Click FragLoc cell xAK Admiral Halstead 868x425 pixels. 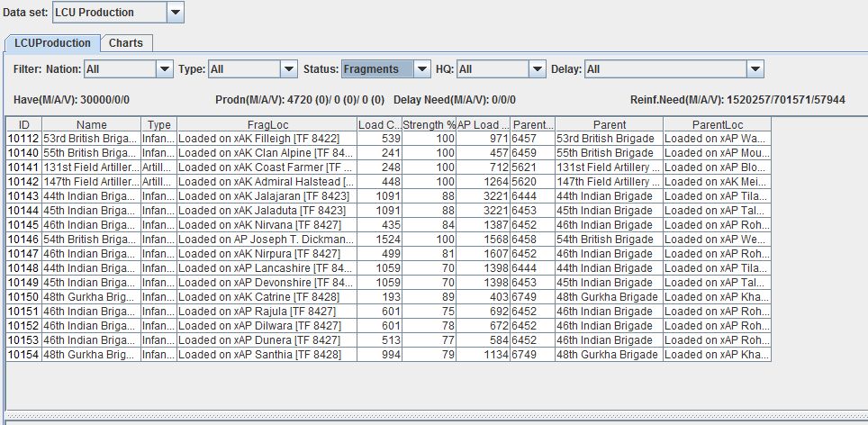(267, 182)
